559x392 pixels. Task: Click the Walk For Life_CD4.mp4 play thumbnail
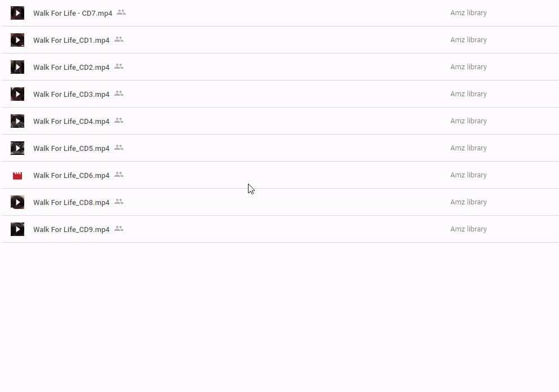[x=17, y=121]
